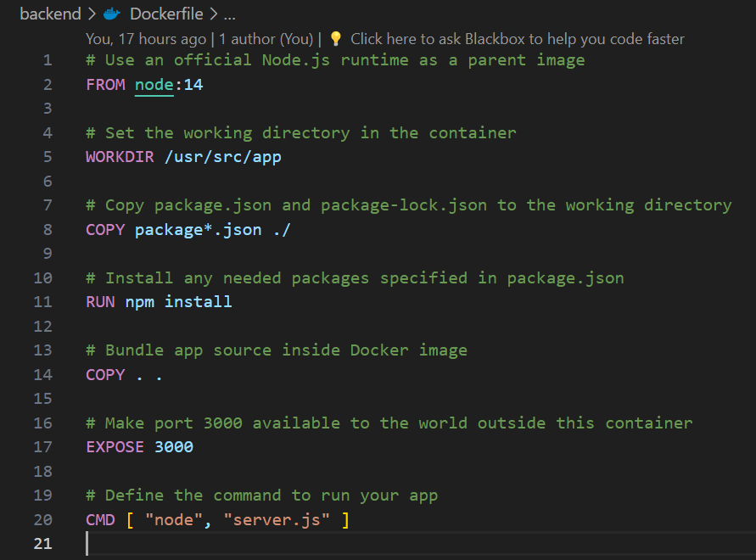Click the lightbulb icon next to the Blackbox hint

334,38
